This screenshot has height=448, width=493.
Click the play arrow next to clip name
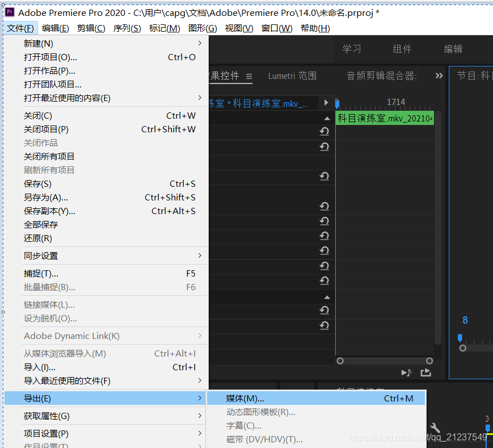(326, 103)
